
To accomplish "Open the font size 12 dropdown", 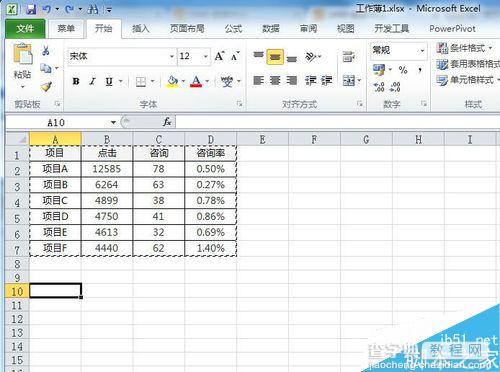I will pos(206,56).
